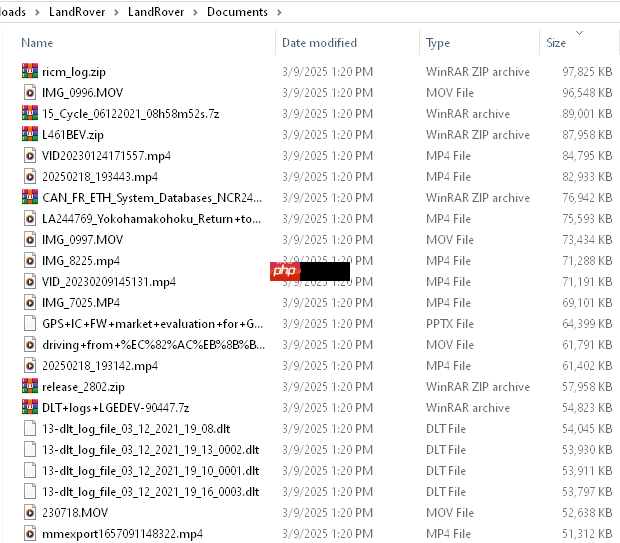The image size is (620, 543).
Task: Select the 15_Cycle 7z archive icon
Action: [x=29, y=114]
